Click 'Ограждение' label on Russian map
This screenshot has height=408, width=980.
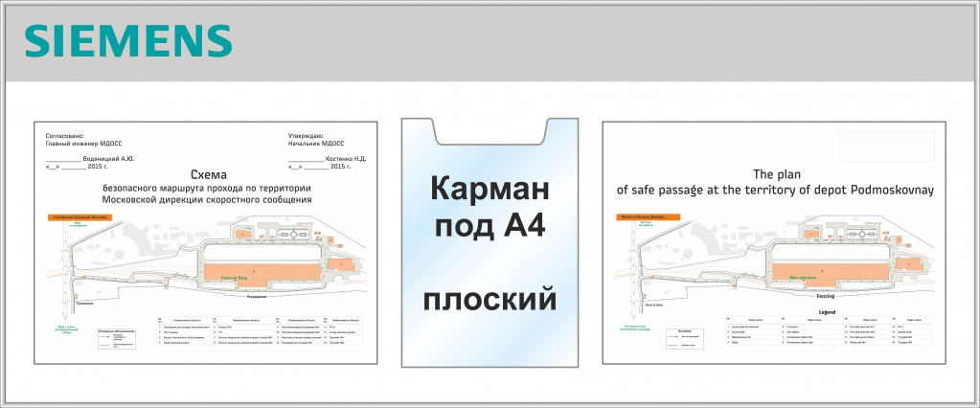[258, 297]
